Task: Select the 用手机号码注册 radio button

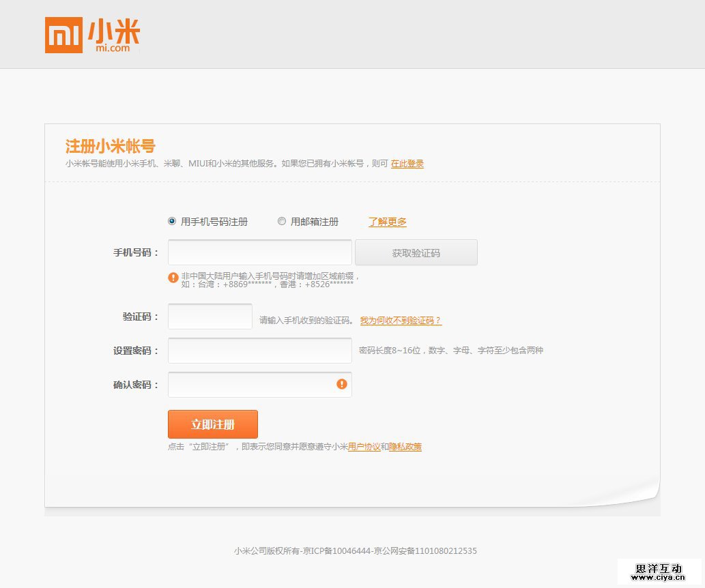Action: tap(172, 221)
